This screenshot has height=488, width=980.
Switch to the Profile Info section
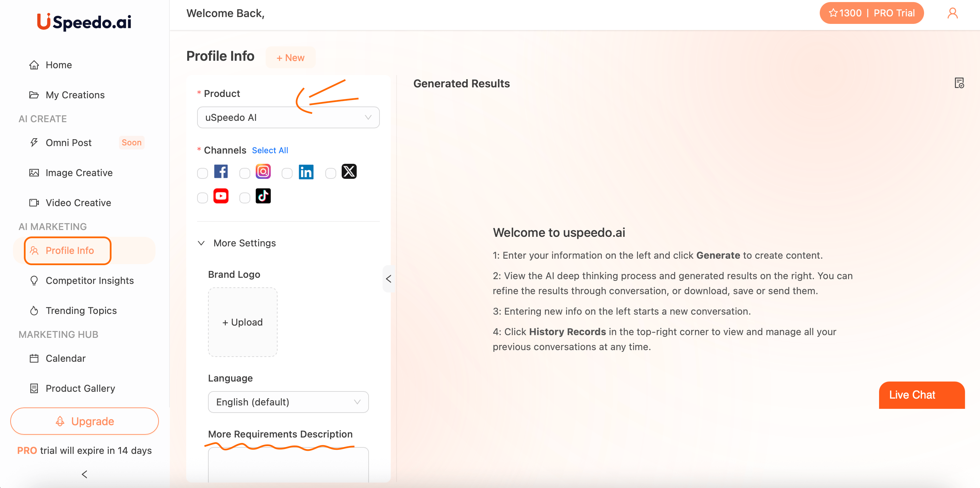pos(70,250)
